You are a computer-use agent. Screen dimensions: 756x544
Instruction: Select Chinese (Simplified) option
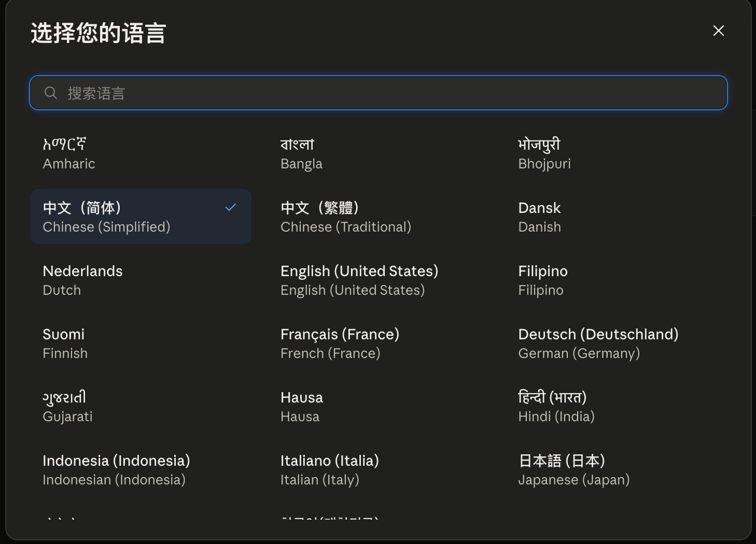tap(141, 217)
